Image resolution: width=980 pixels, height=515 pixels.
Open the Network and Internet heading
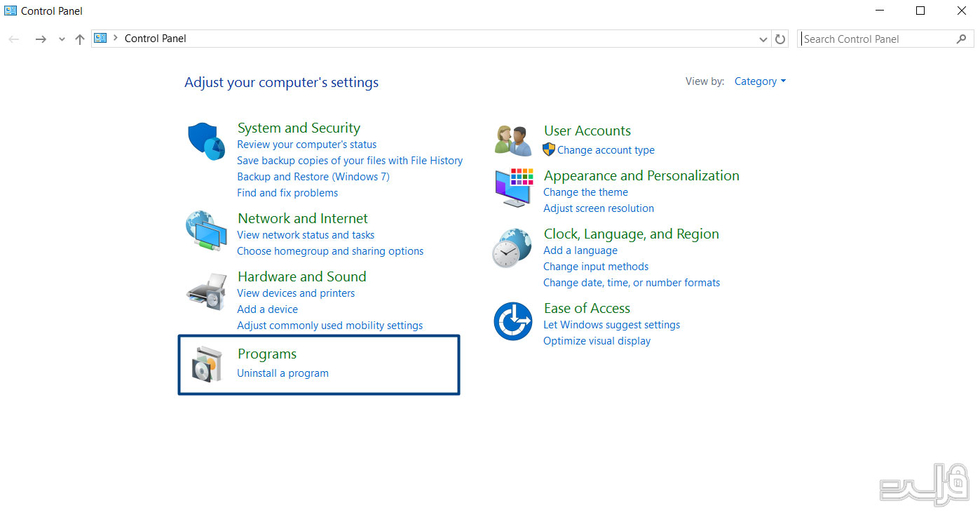click(x=303, y=218)
